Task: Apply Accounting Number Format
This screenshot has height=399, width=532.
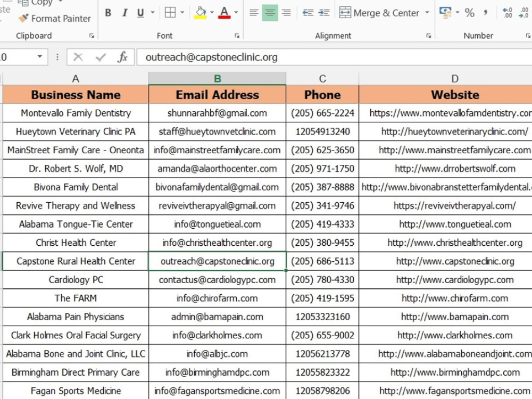Action: pos(445,13)
